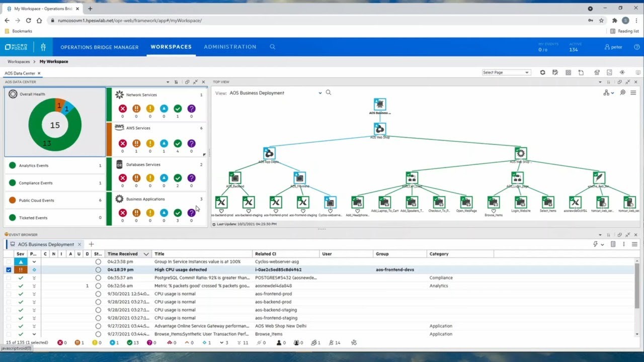Open Public Cloud Events health item
The height and width of the screenshot is (362, 644).
54,200
